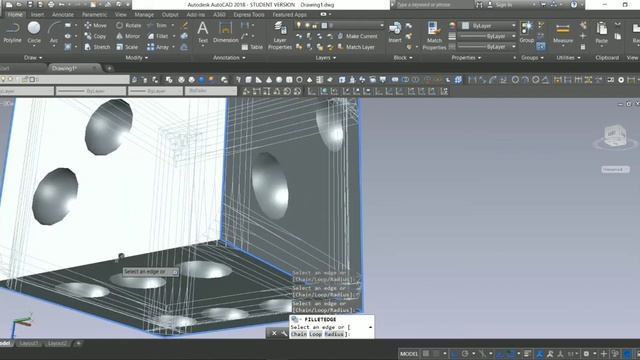Select the large Text annotation tool
This screenshot has height=360, width=640.
coord(203,32)
